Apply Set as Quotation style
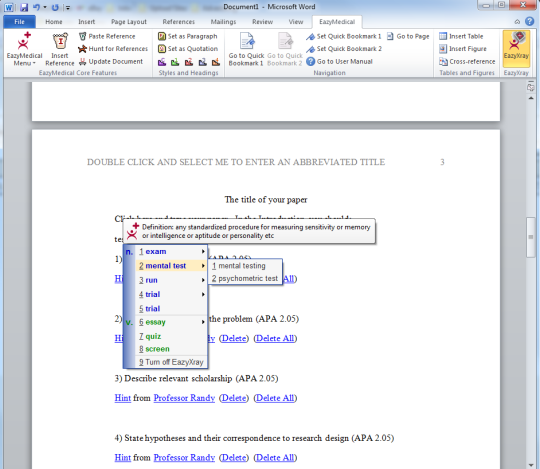This screenshot has height=469, width=540. (188, 49)
